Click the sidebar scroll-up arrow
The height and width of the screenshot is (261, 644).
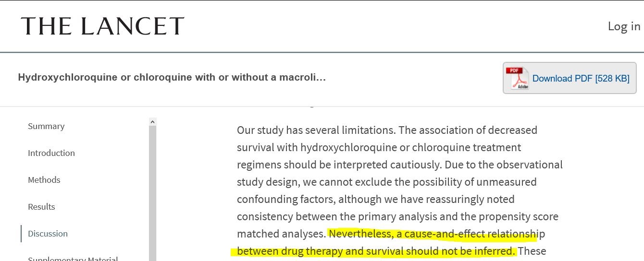(153, 122)
